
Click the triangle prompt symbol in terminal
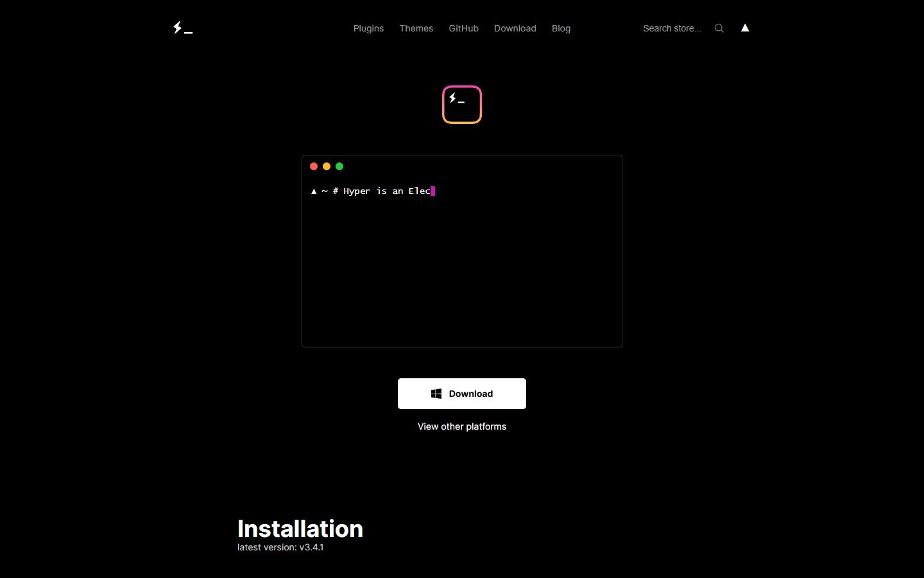[x=314, y=191]
